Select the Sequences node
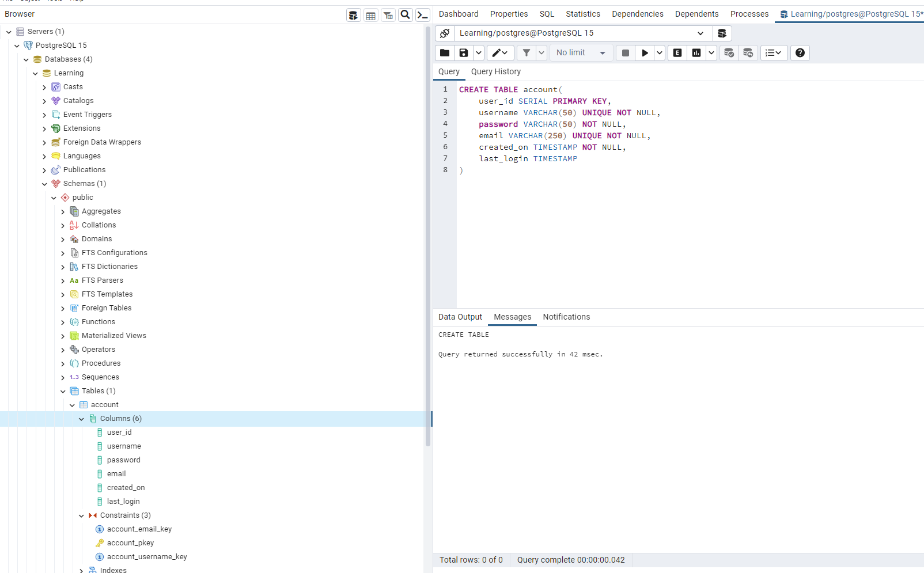 [100, 377]
